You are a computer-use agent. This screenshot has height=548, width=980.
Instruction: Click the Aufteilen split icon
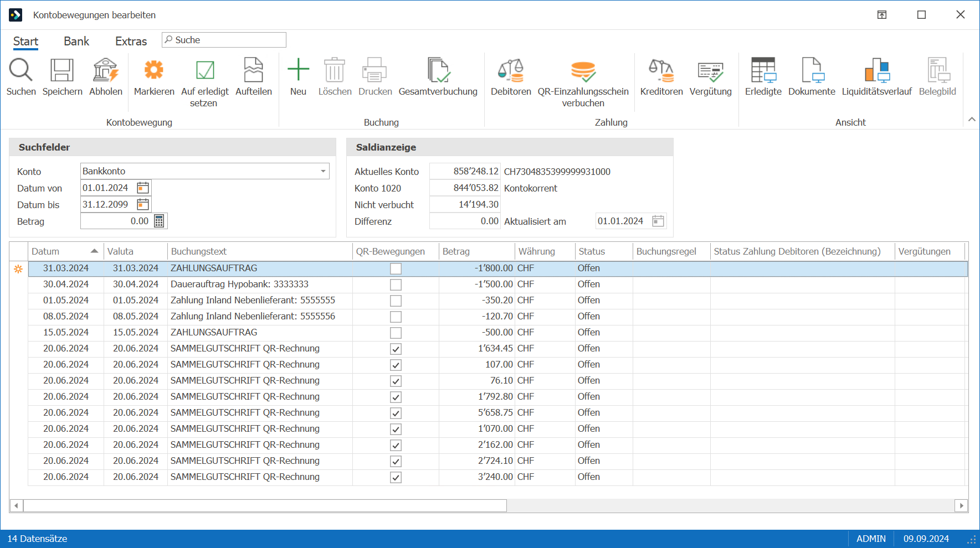[x=254, y=70]
